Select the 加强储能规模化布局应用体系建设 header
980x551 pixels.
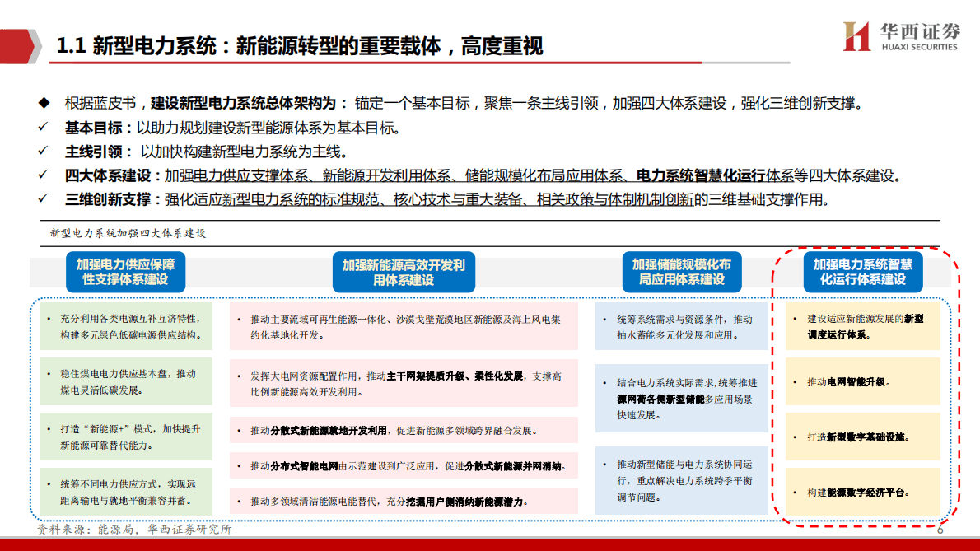pos(682,272)
